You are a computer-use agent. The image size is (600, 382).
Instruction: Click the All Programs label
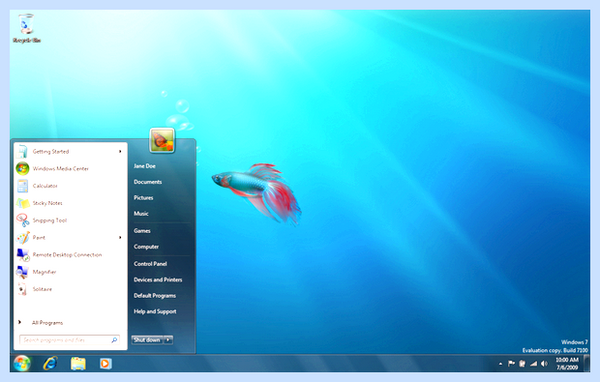(x=47, y=323)
